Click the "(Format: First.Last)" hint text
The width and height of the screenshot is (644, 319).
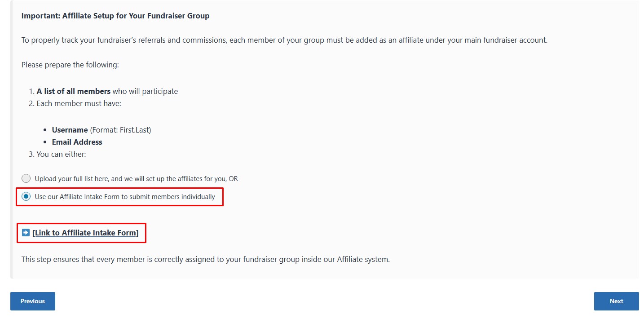(x=120, y=130)
